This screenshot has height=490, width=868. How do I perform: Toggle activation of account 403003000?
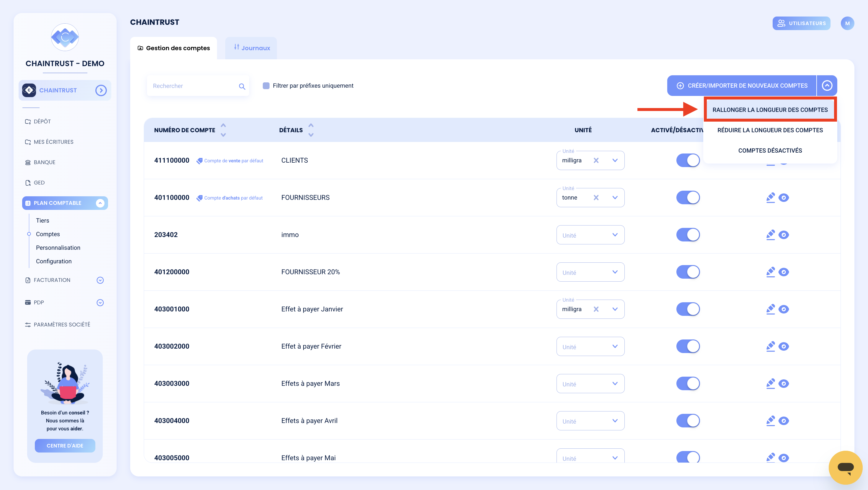click(x=688, y=383)
